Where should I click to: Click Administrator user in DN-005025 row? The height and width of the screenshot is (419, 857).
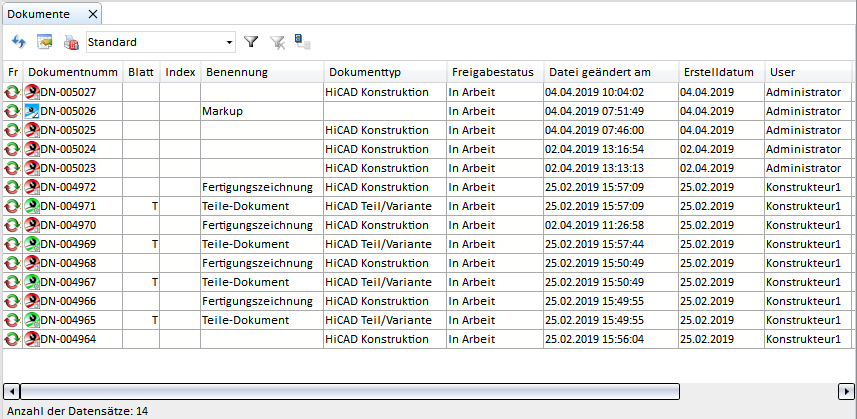click(x=803, y=130)
